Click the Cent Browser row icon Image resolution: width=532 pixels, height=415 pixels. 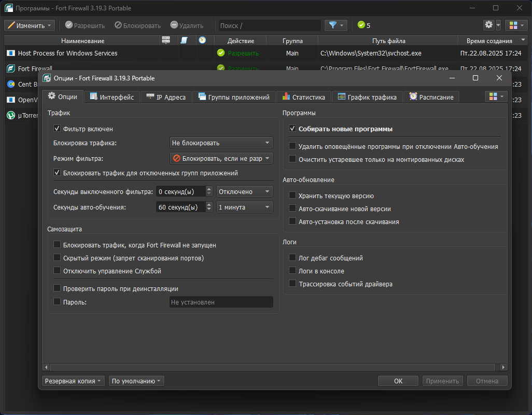pos(11,84)
